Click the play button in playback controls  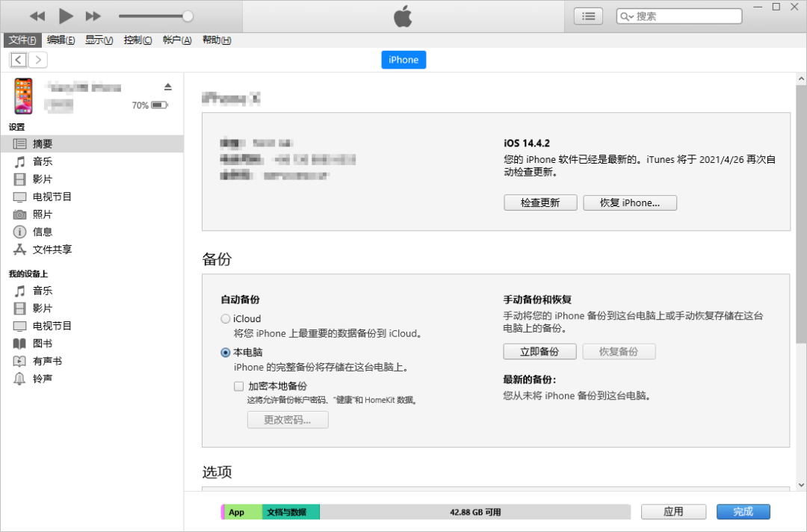66,16
